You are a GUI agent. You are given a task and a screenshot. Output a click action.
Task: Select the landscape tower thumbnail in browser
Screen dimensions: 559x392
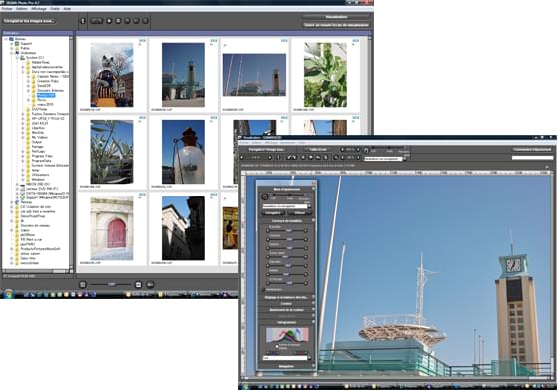255,75
